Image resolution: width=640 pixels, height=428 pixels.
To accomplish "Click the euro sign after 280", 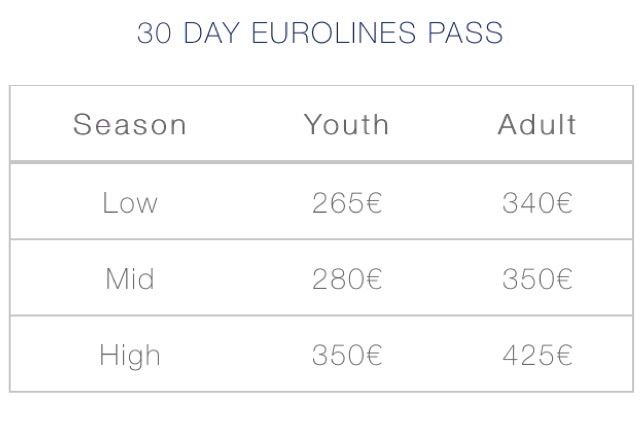I will coord(374,279).
